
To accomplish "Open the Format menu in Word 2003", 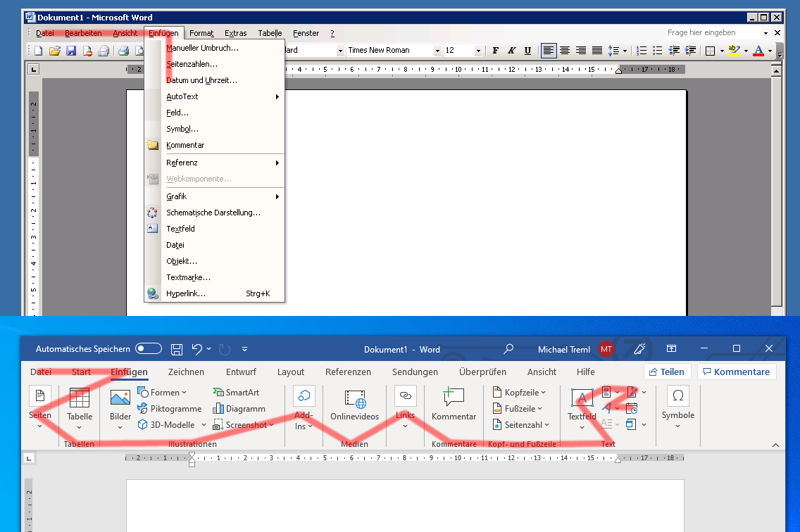I will pos(201,33).
